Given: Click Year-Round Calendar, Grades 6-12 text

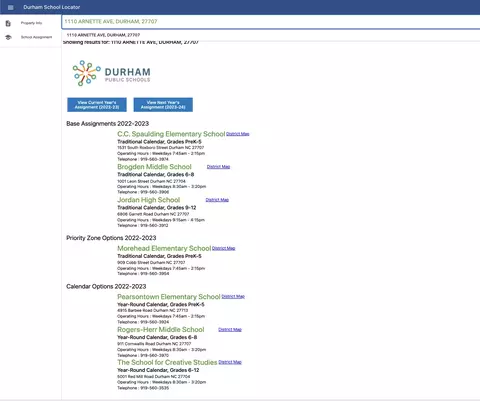Looking at the screenshot, I should tap(158, 370).
